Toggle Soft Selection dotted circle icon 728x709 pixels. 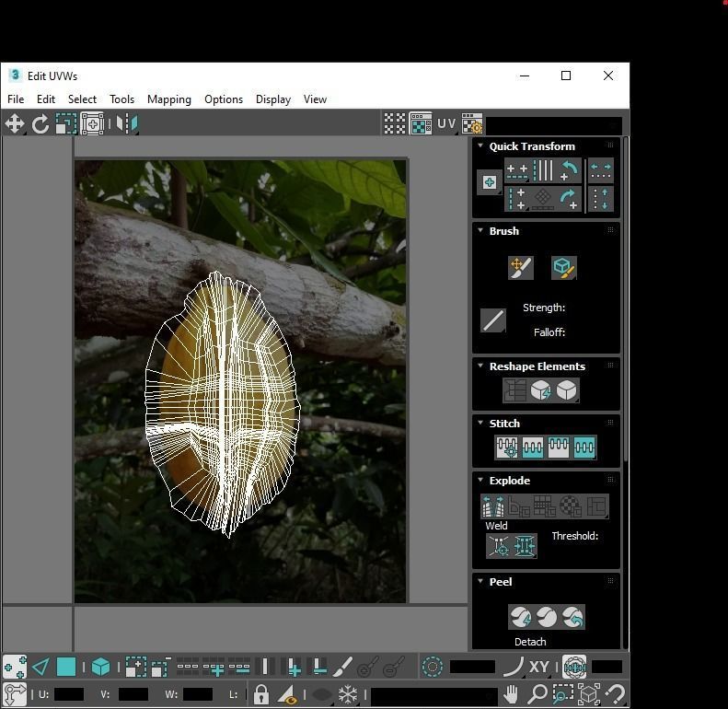[x=432, y=668]
